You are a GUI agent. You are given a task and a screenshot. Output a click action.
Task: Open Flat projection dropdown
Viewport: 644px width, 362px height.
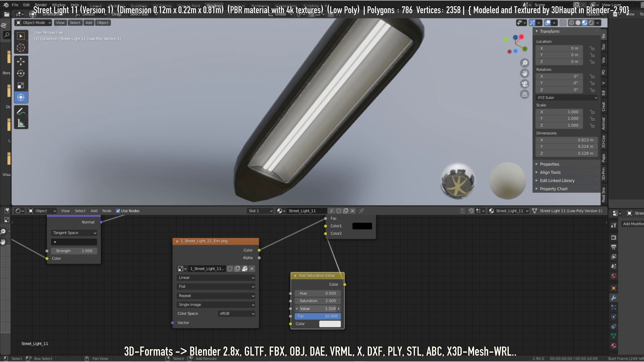pyautogui.click(x=216, y=287)
